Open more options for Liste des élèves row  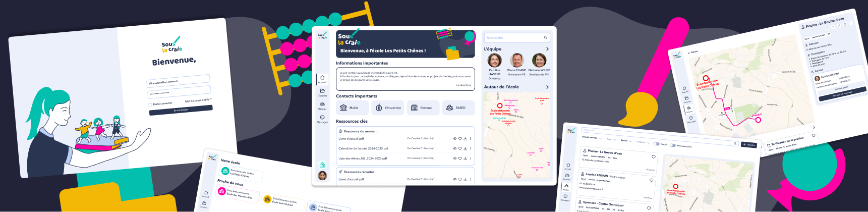pyautogui.click(x=471, y=158)
